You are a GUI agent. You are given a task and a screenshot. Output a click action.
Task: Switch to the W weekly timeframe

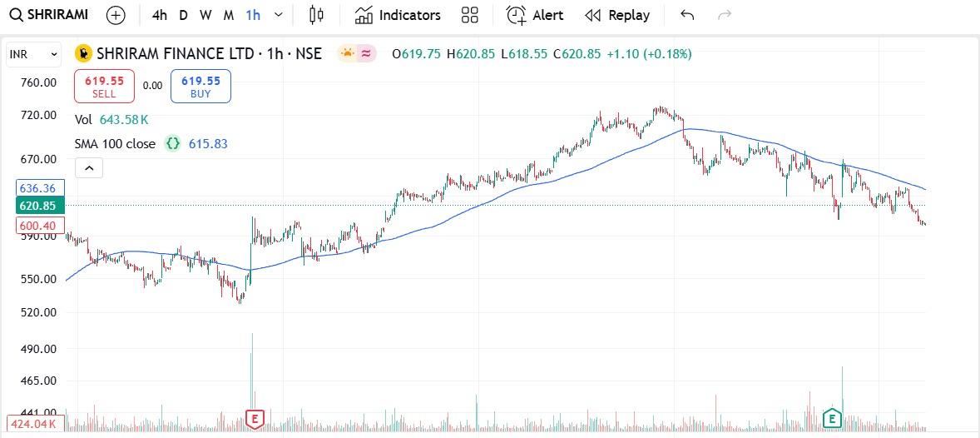pos(205,15)
